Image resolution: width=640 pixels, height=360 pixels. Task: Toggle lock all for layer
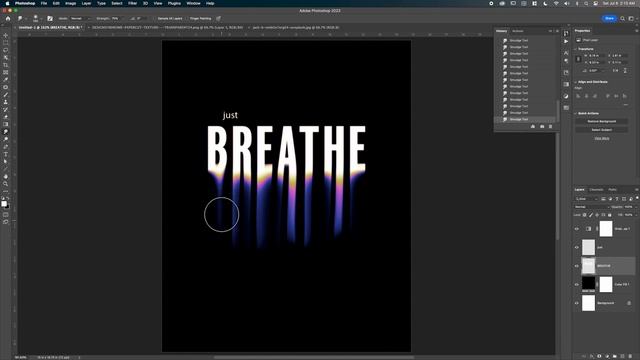click(x=610, y=215)
